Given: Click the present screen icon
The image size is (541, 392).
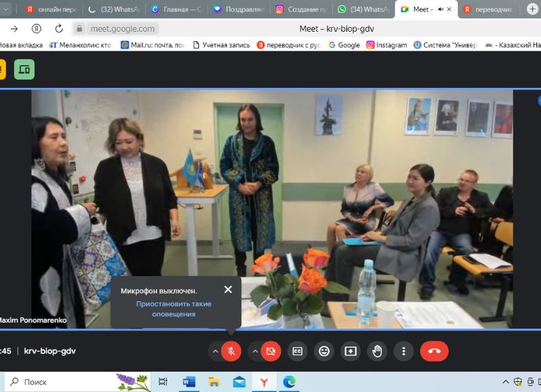Looking at the screenshot, I should pyautogui.click(x=350, y=351).
